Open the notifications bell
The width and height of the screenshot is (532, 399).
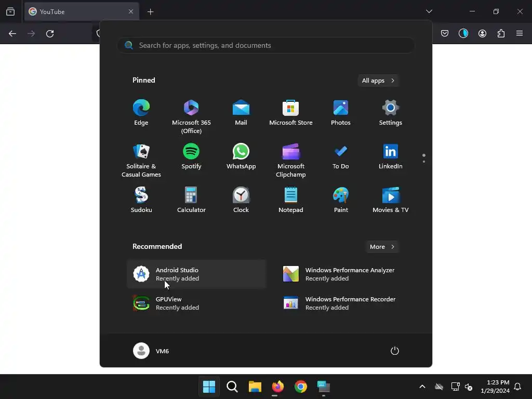[x=518, y=387]
